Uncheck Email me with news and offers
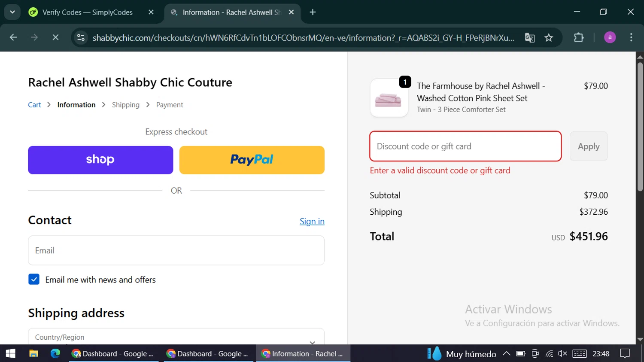 tap(34, 280)
